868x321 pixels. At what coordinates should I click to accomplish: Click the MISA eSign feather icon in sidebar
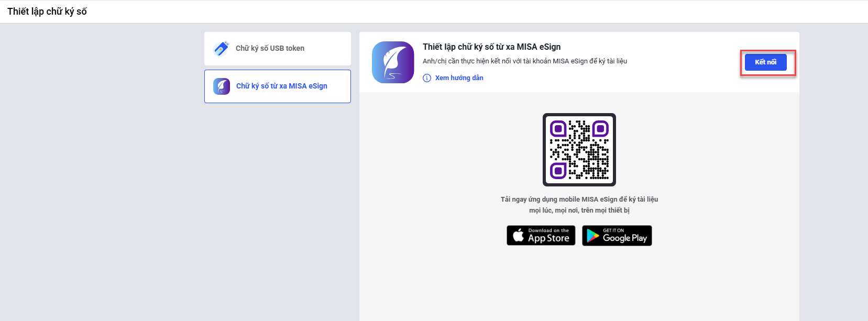pyautogui.click(x=222, y=86)
